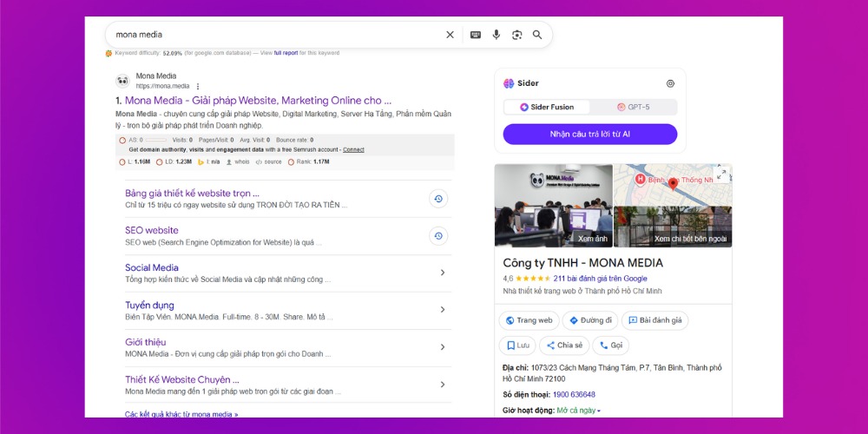Image resolution: width=868 pixels, height=434 pixels.
Task: Expand the map with the fullscreen icon
Action: (x=721, y=174)
